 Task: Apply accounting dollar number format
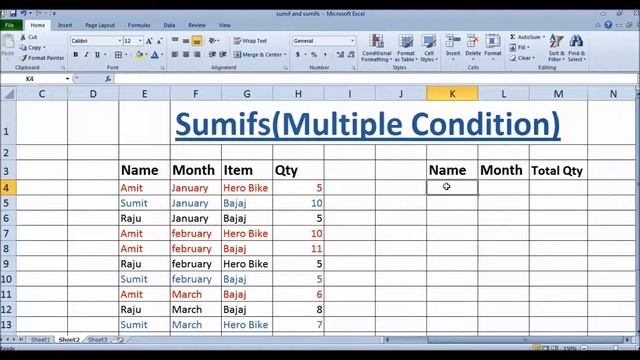click(x=298, y=55)
